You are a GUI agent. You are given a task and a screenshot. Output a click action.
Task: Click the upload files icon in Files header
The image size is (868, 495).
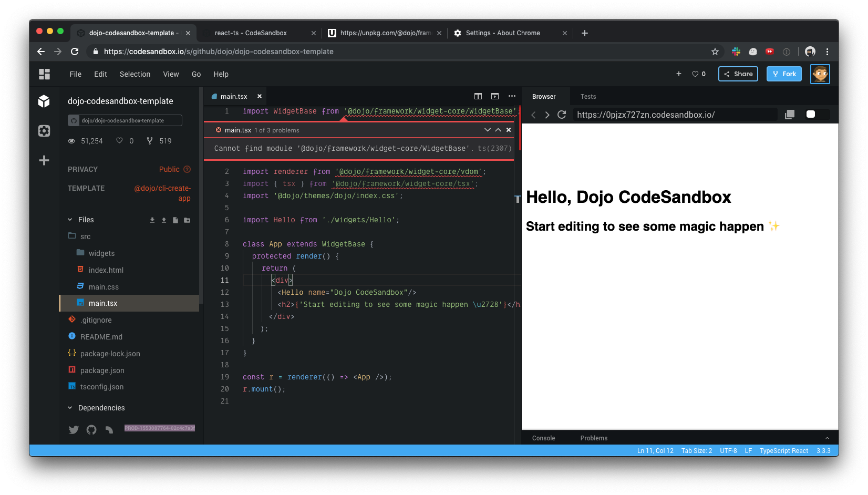pyautogui.click(x=164, y=220)
